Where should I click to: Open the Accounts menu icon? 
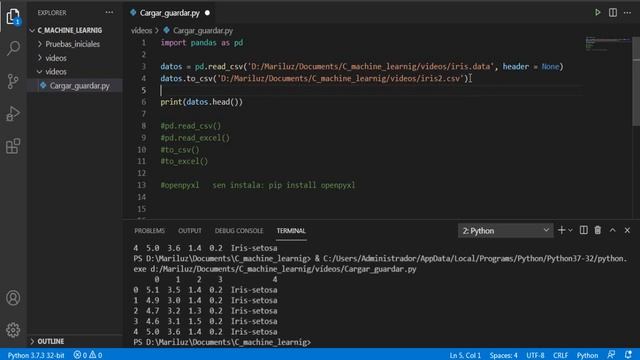click(x=13, y=298)
